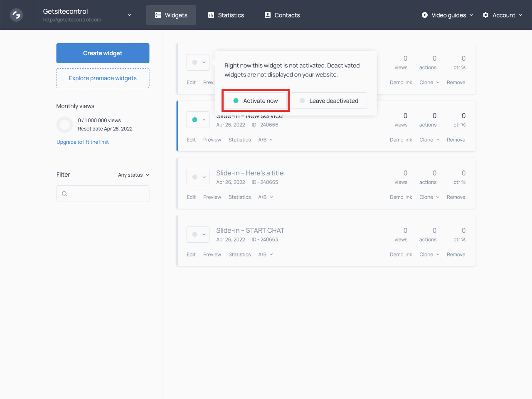The image size is (532, 399).
Task: Toggle status of Here's a title widget
Action: 198,177
